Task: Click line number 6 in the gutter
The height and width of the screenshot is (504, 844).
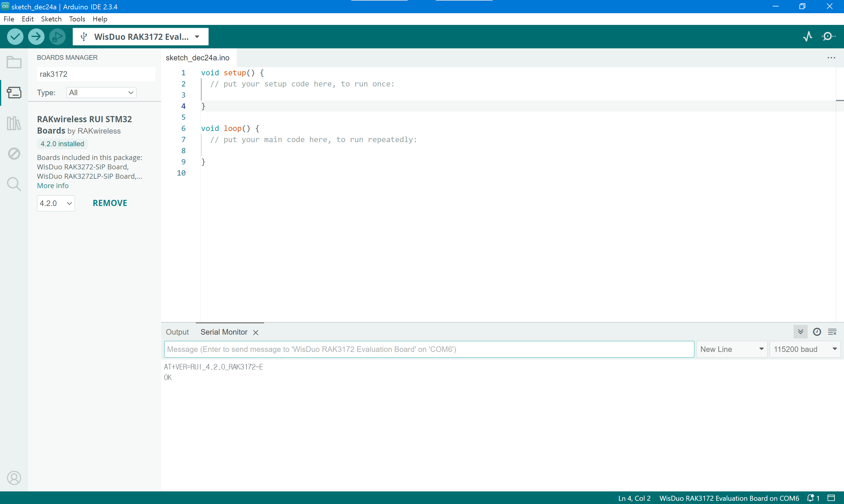Action: click(183, 128)
